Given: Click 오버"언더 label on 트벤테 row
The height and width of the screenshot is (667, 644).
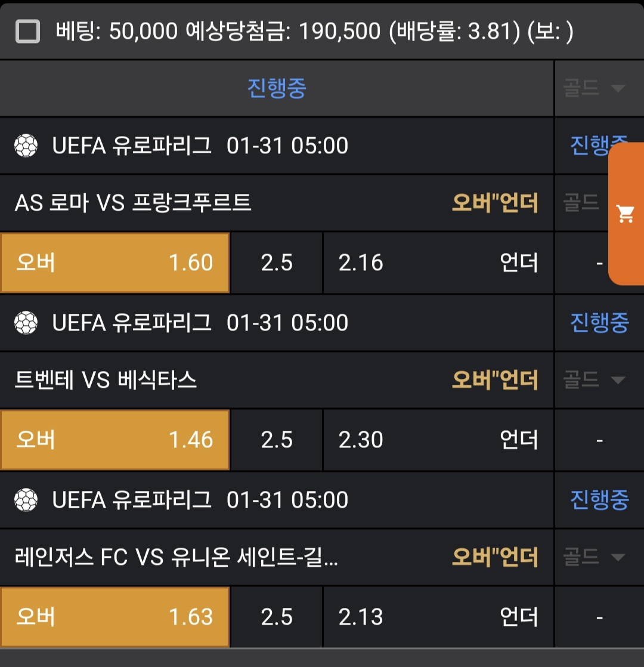Looking at the screenshot, I should [495, 380].
